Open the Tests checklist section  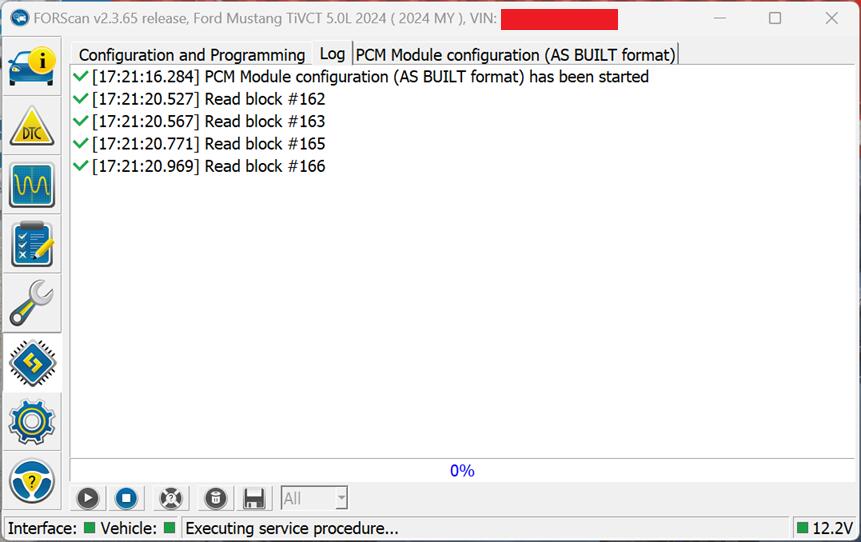32,244
